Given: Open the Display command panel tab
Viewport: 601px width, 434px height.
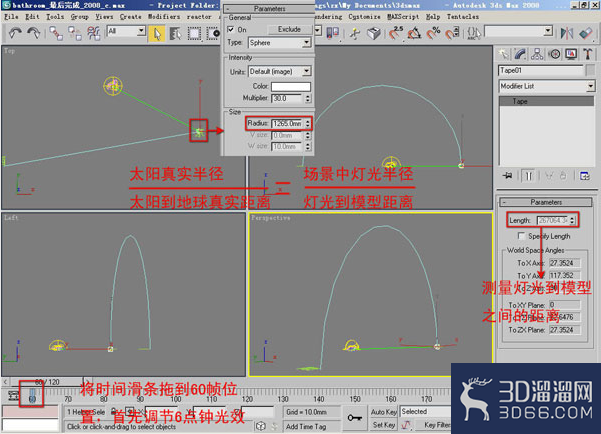Looking at the screenshot, I should click(x=571, y=54).
